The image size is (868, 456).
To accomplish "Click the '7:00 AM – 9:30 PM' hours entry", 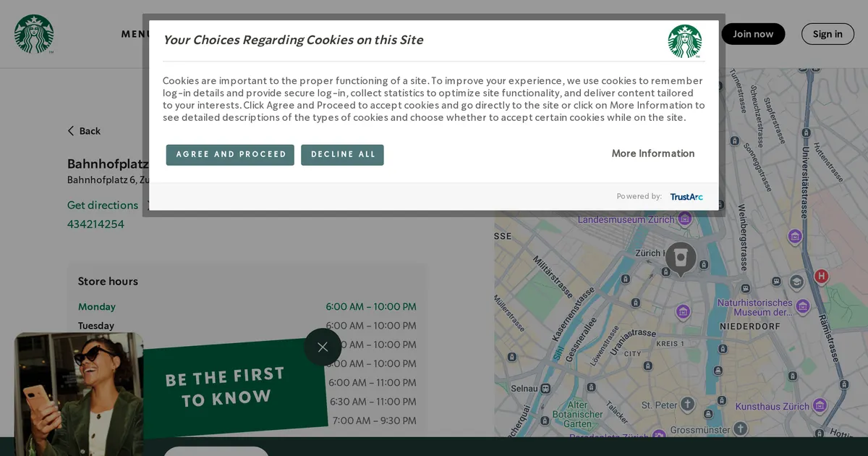I will 375,421.
